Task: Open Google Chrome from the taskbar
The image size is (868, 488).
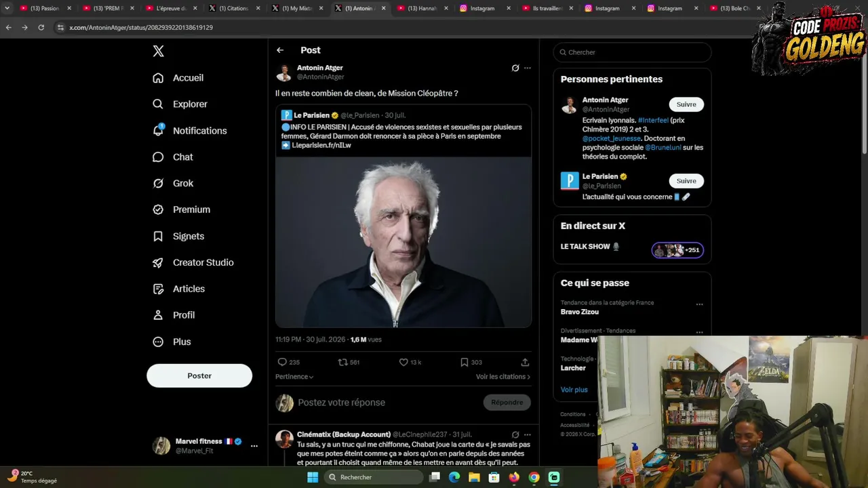Action: [534, 477]
